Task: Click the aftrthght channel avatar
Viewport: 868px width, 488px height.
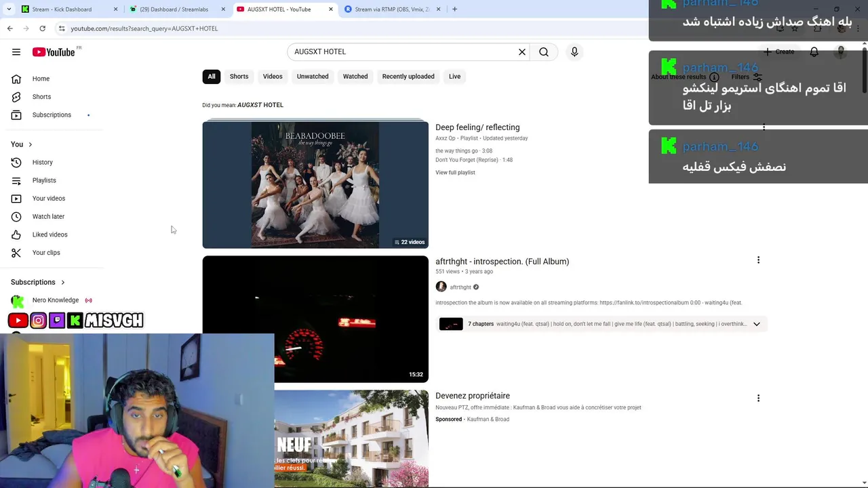Action: 441,287
